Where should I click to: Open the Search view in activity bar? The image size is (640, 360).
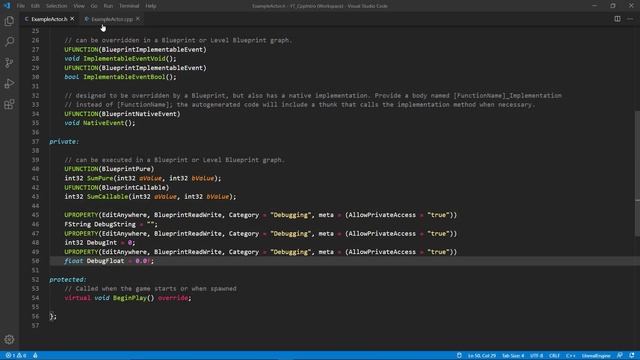click(9, 42)
